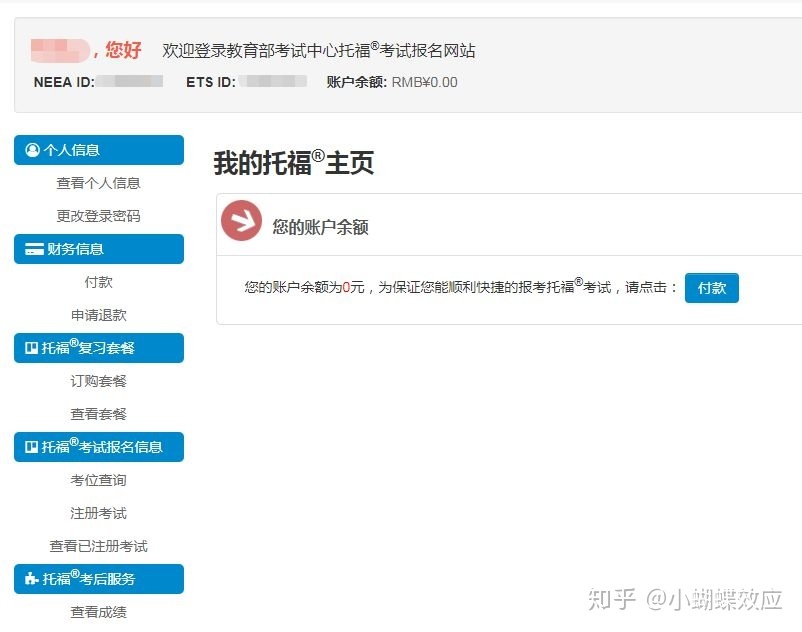Select 注册考试 in the sidebar menu

(x=97, y=513)
